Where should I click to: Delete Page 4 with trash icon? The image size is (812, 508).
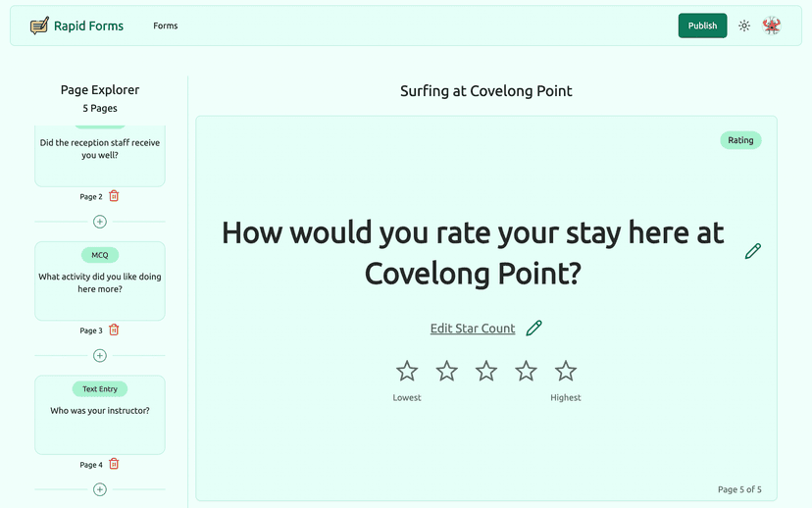(x=114, y=464)
